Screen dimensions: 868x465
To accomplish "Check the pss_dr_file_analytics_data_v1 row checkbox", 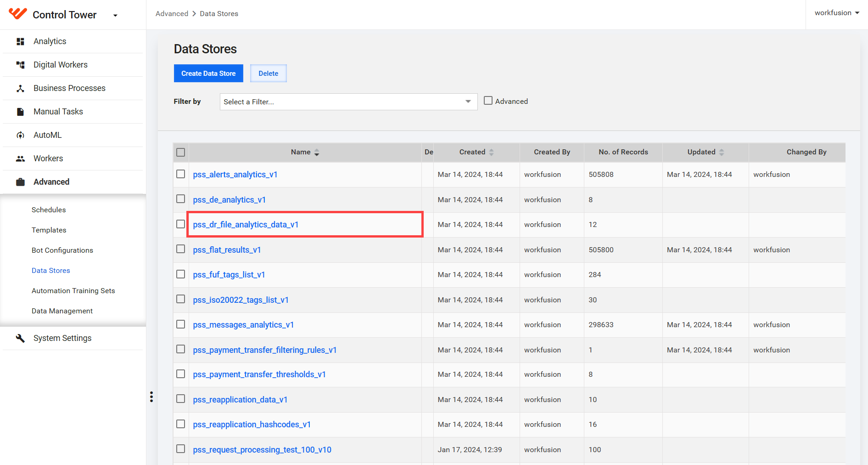I will pos(181,224).
